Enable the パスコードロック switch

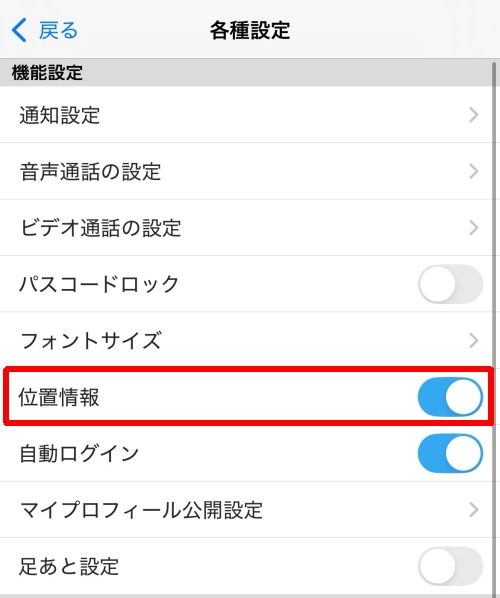(x=450, y=284)
